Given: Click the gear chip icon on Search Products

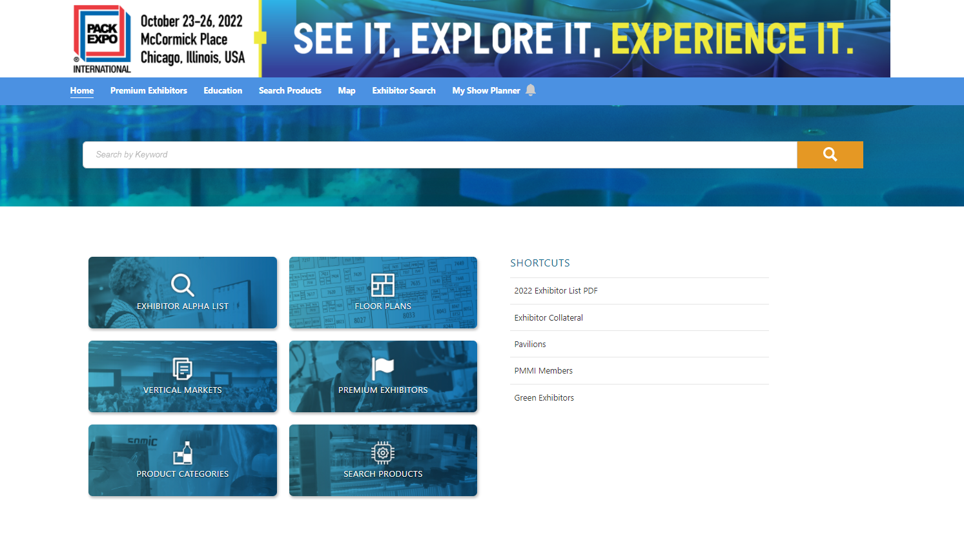Looking at the screenshot, I should [383, 453].
